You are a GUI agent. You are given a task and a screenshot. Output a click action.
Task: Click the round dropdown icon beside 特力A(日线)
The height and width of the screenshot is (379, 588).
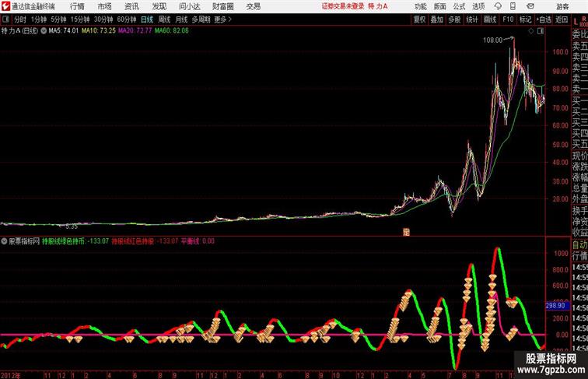(44, 31)
